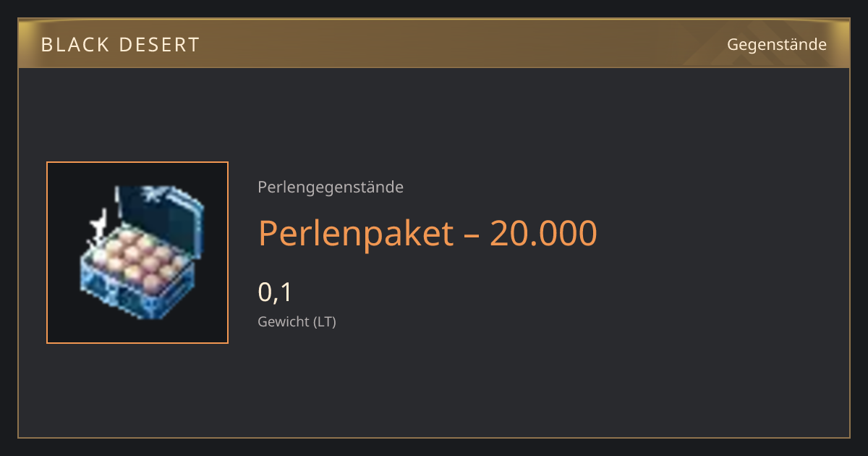This screenshot has height=456, width=868.
Task: Click the (LT) unit abbreviation
Action: (x=324, y=321)
